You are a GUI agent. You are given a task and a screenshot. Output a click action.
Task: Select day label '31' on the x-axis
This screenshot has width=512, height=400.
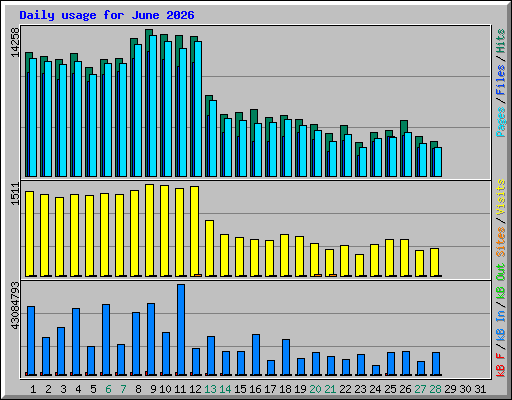(x=480, y=389)
